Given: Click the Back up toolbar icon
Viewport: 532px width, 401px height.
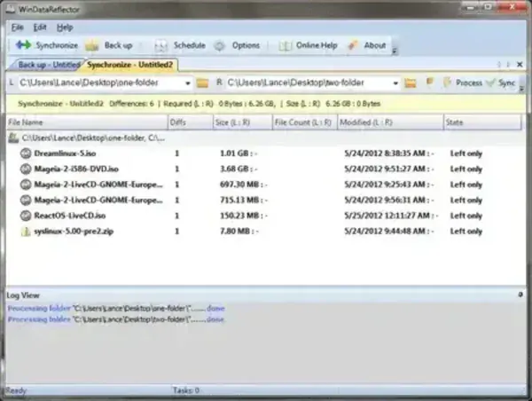Looking at the screenshot, I should point(91,45).
